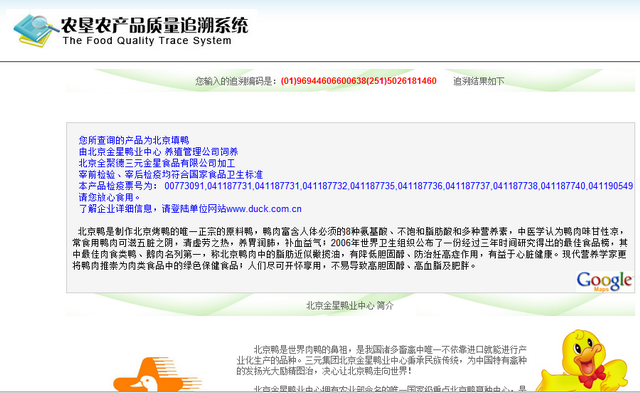Click the 北京金星鸭业中心 简介 heading
Image resolution: width=640 pixels, height=393 pixels.
(x=350, y=306)
